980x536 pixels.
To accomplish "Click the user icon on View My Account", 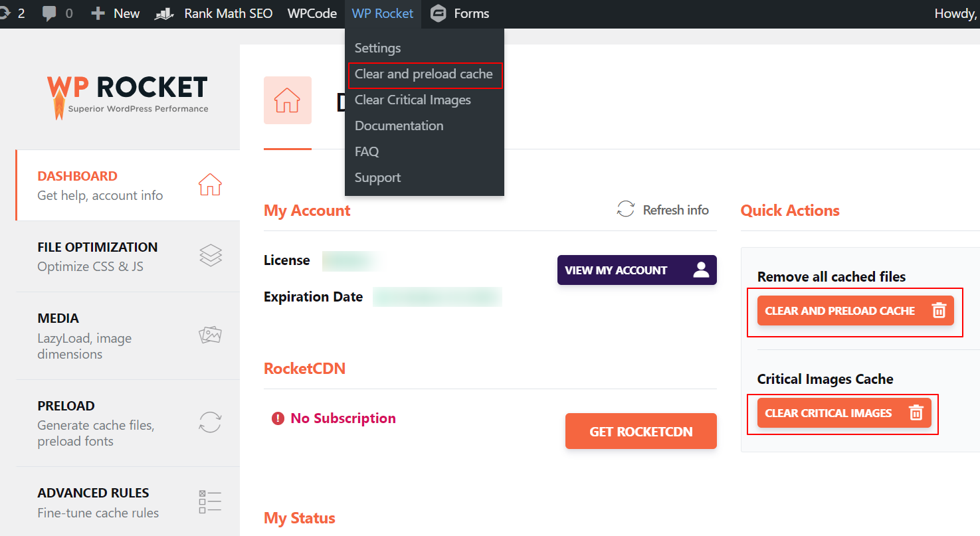I will pos(701,270).
